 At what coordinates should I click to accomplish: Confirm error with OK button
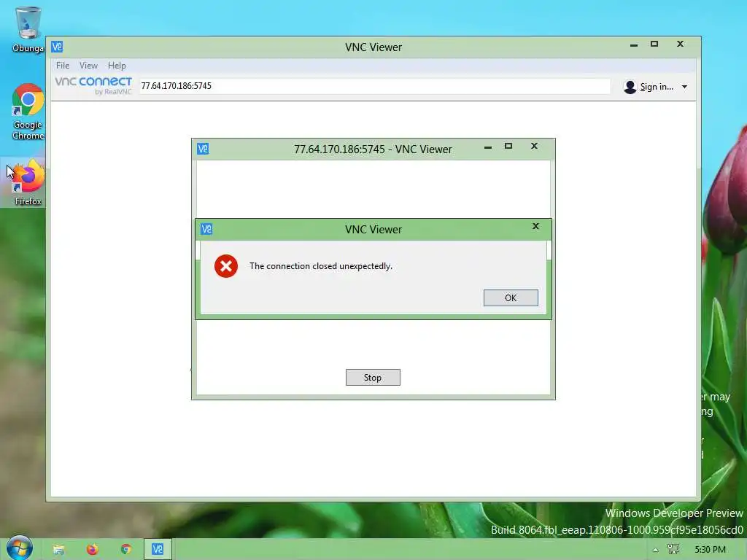(511, 297)
